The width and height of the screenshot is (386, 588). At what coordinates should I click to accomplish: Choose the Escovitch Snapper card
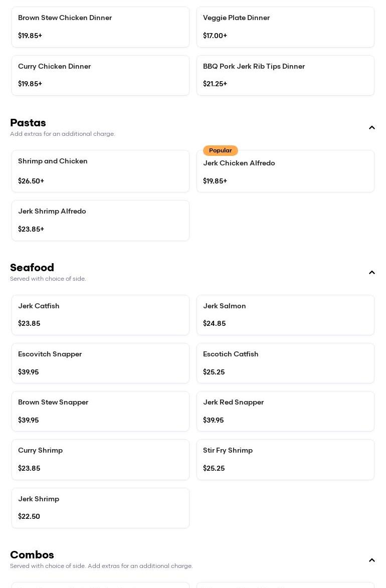pyautogui.click(x=100, y=363)
